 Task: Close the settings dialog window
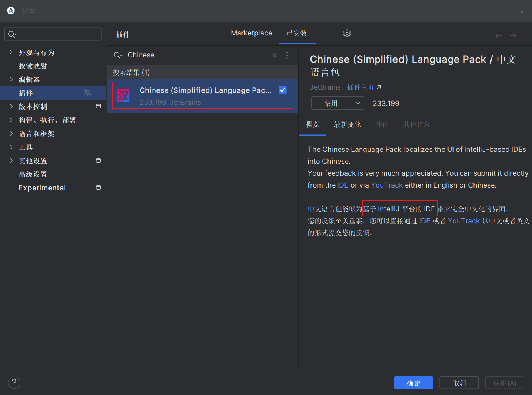click(523, 10)
